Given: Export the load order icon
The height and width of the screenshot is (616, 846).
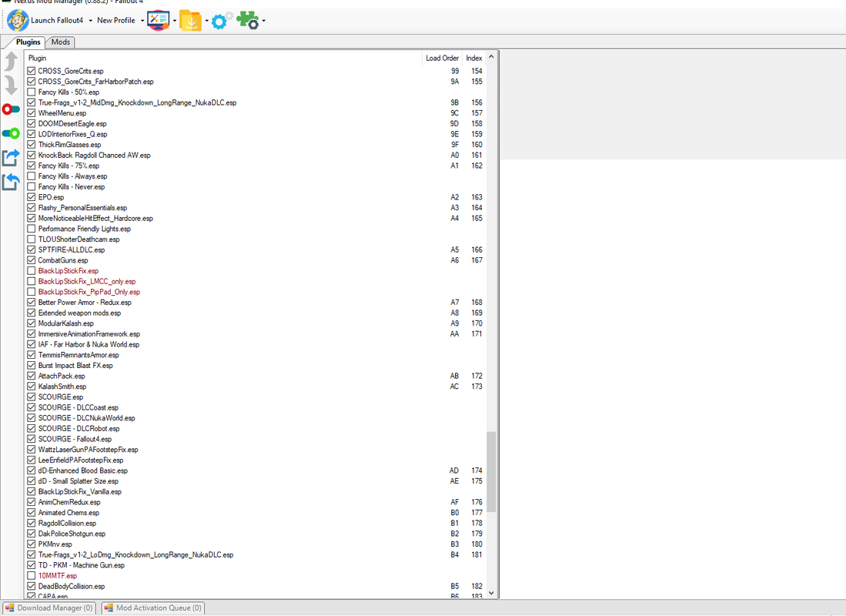Looking at the screenshot, I should tap(11, 158).
